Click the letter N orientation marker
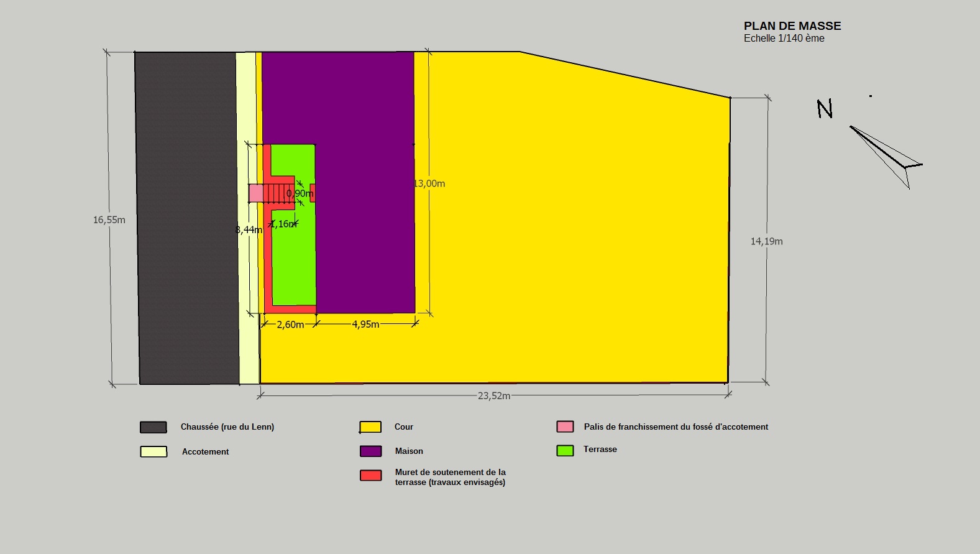This screenshot has width=980, height=554. 825,109
